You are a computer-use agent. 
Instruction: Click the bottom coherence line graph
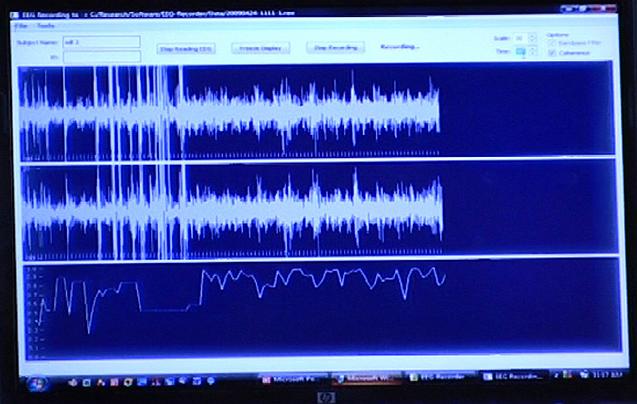pos(322,310)
